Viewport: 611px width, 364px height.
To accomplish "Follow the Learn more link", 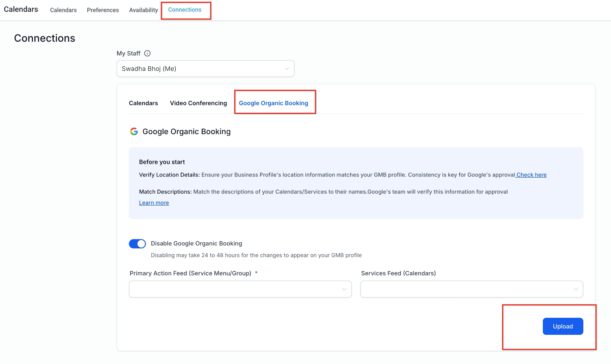I will pos(154,203).
